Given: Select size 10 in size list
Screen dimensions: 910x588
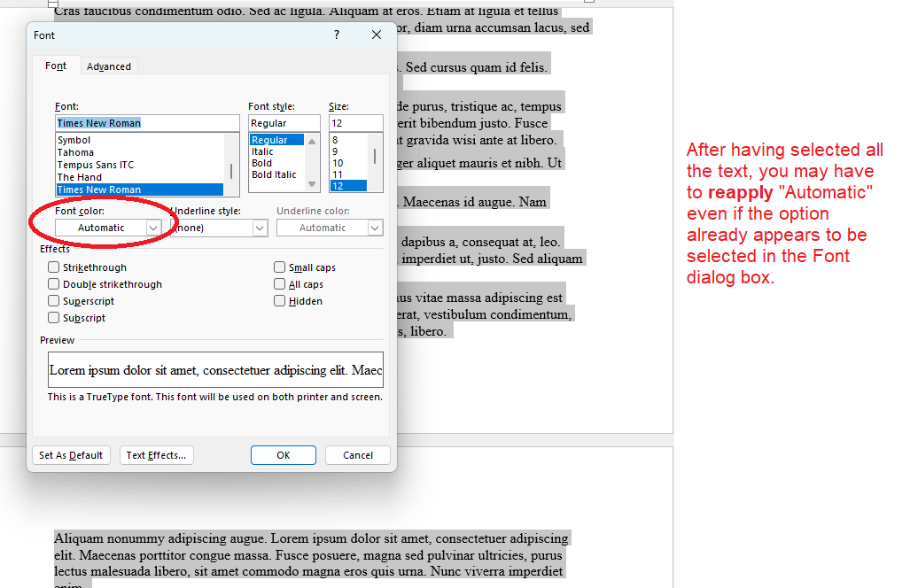Looking at the screenshot, I should [x=348, y=163].
